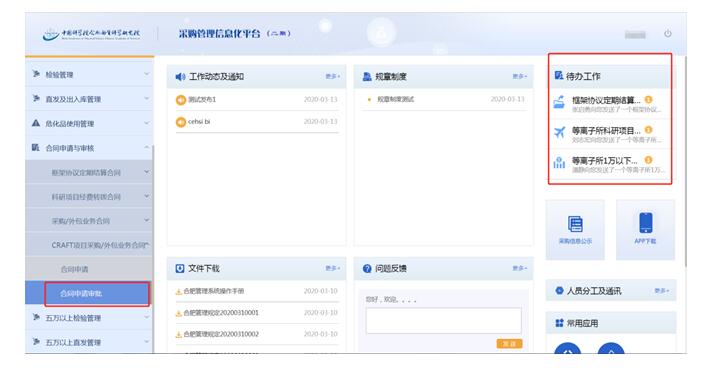Image resolution: width=718 pixels, height=374 pixels.
Task: Click 更多 in 工作动态及通知 panel
Action: (x=332, y=76)
